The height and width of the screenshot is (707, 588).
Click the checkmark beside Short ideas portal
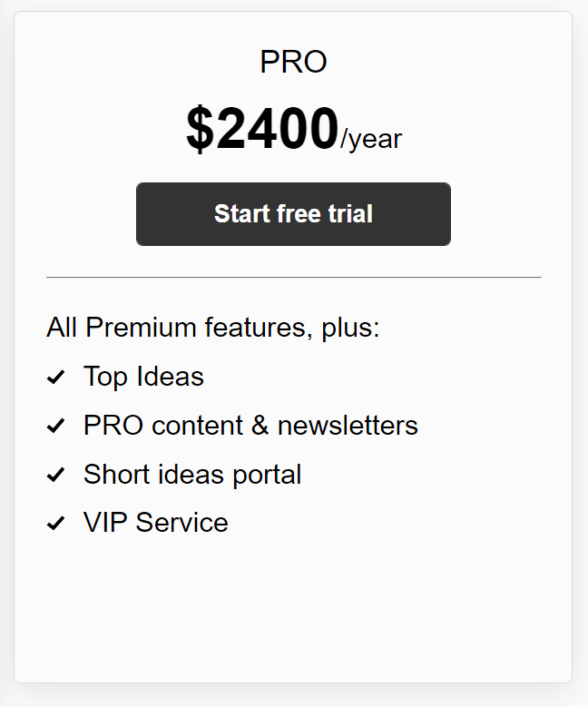click(56, 475)
